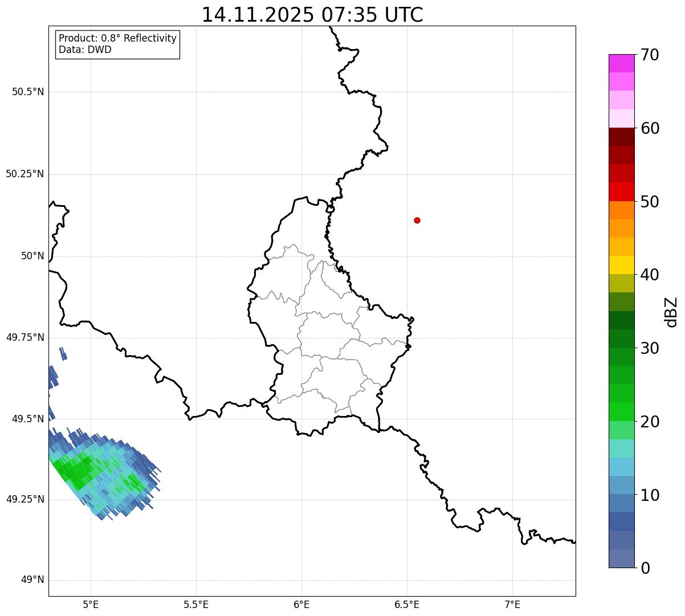
Task: Click the 50.25°N latitude label
Action: pyautogui.click(x=25, y=174)
